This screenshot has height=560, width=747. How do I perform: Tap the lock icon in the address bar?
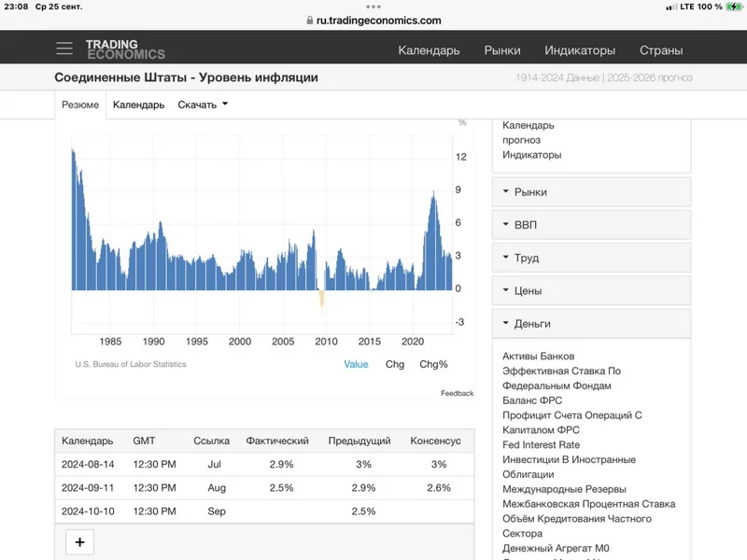[310, 21]
